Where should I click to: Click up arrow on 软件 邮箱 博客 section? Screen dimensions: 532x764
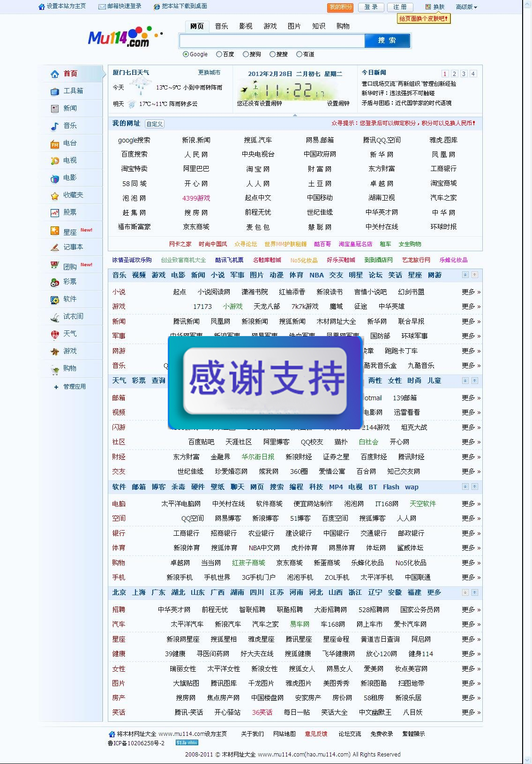474,487
